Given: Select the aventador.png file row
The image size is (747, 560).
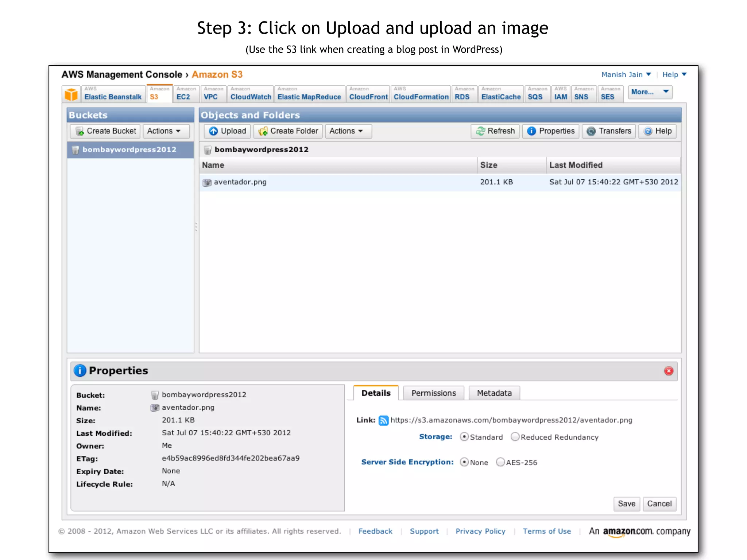Looking at the screenshot, I should coord(440,182).
